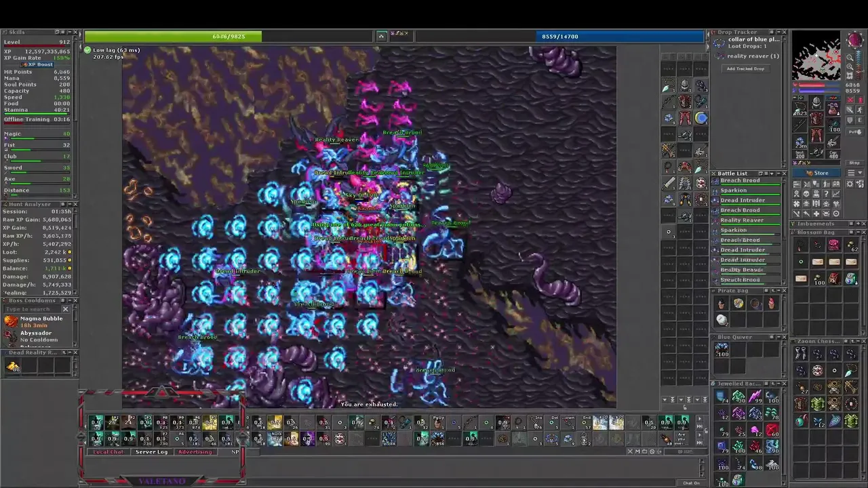Clear the Boss Cooldowns search with X

coord(66,309)
